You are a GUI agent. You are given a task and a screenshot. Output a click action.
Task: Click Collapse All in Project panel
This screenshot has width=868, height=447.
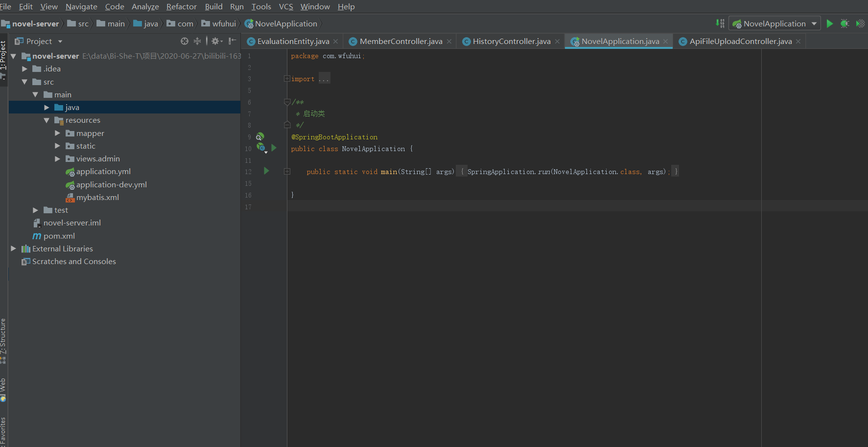pos(197,41)
